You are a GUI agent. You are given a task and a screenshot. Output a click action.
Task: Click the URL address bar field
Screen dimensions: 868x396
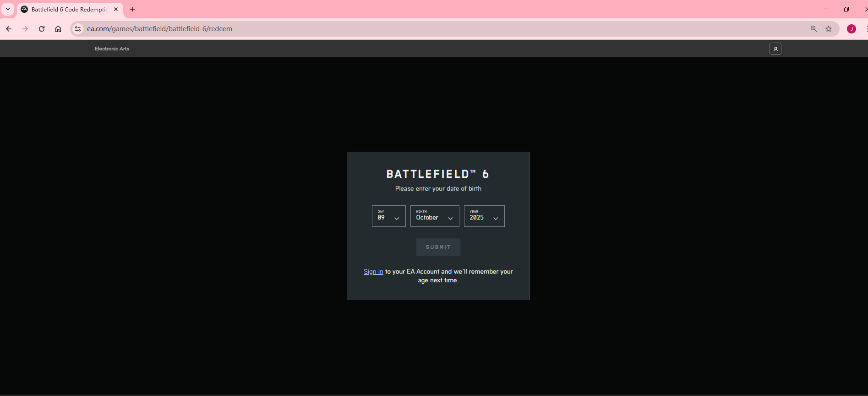tap(412, 29)
